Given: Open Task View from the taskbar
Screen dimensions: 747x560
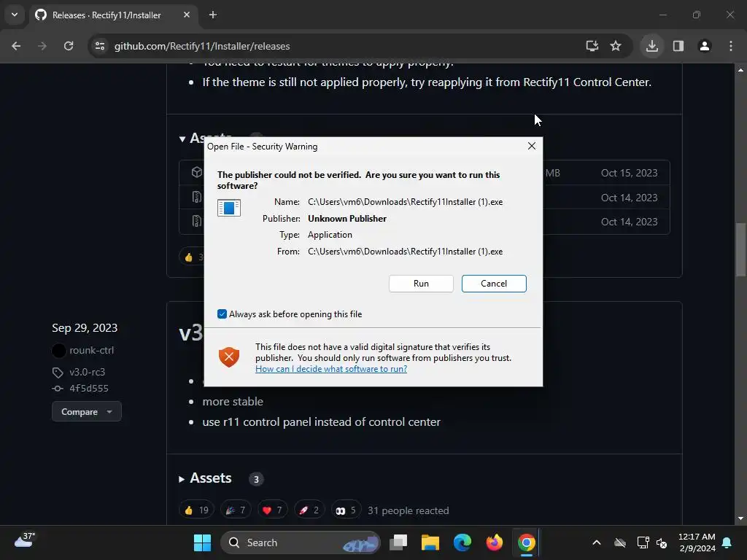Looking at the screenshot, I should pos(398,542).
